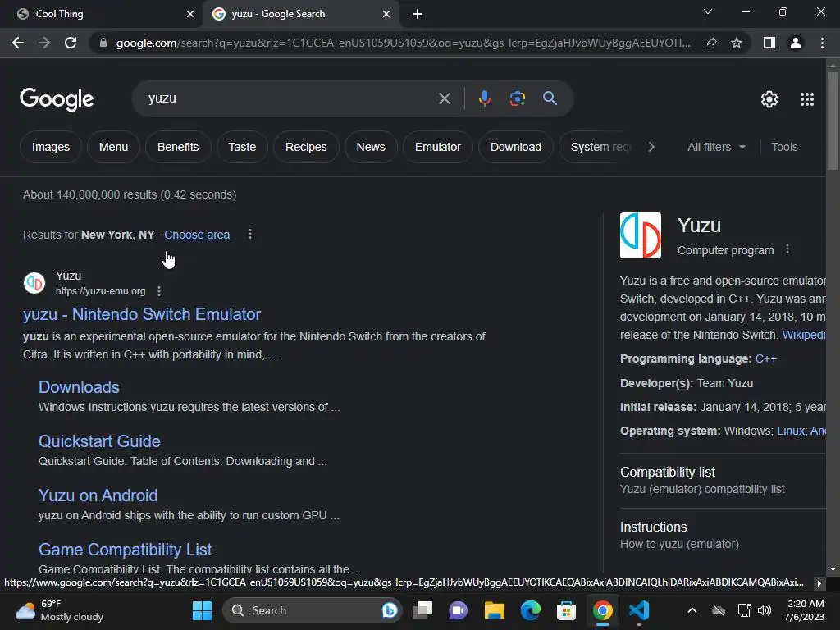Open the tab search dropdown arrow

tap(708, 11)
